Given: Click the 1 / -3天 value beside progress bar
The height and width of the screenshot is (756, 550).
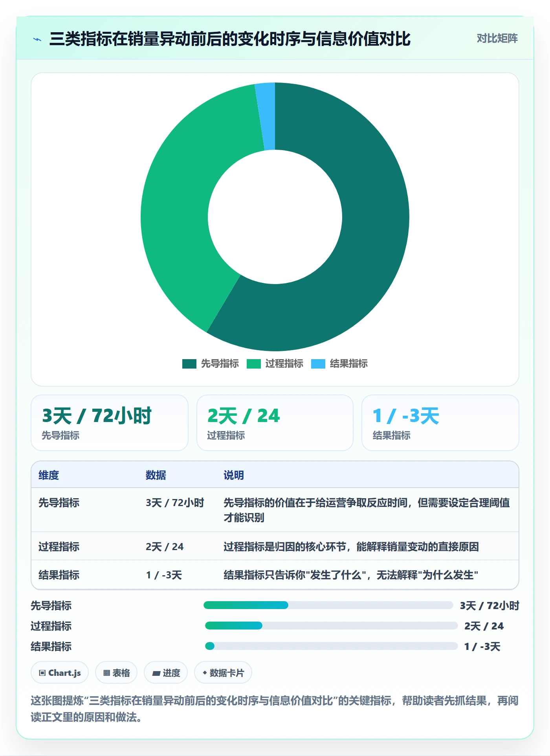Looking at the screenshot, I should 482,646.
